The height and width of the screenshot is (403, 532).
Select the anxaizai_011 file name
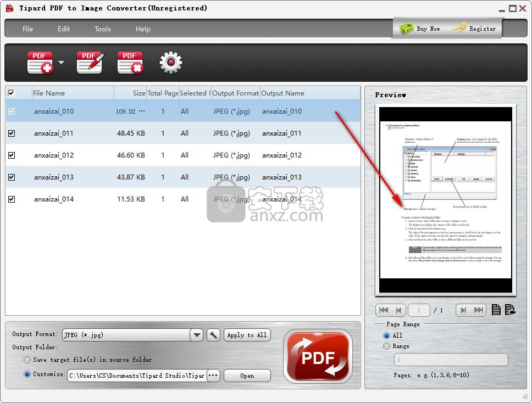(x=54, y=133)
